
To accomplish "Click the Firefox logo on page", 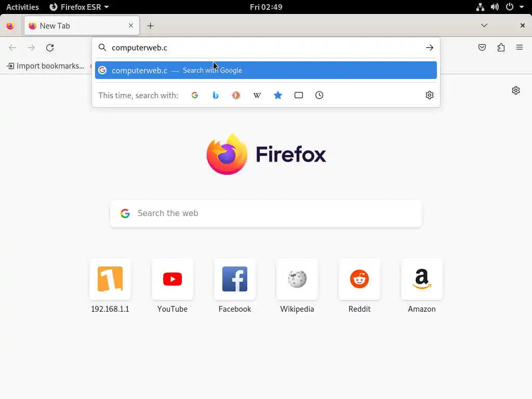I will click(266, 154).
